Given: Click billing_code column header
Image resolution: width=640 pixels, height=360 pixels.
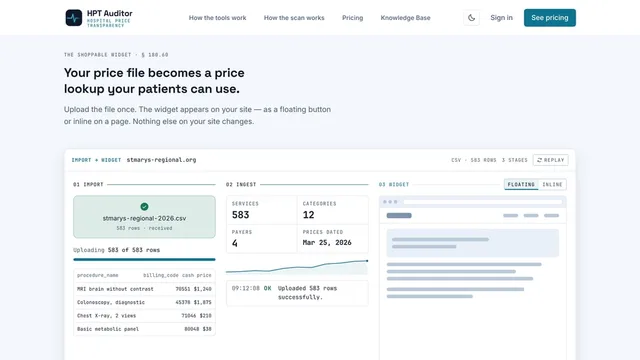Looking at the screenshot, I should 161,276.
